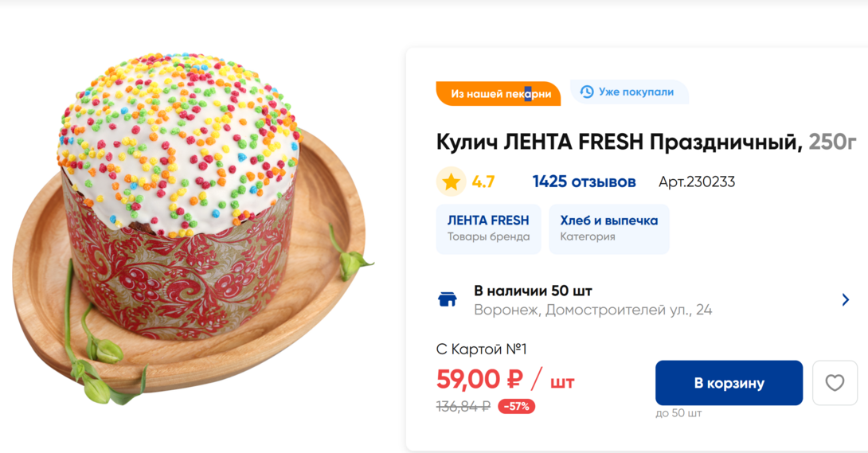Click the 4.7 rating value

(x=483, y=182)
